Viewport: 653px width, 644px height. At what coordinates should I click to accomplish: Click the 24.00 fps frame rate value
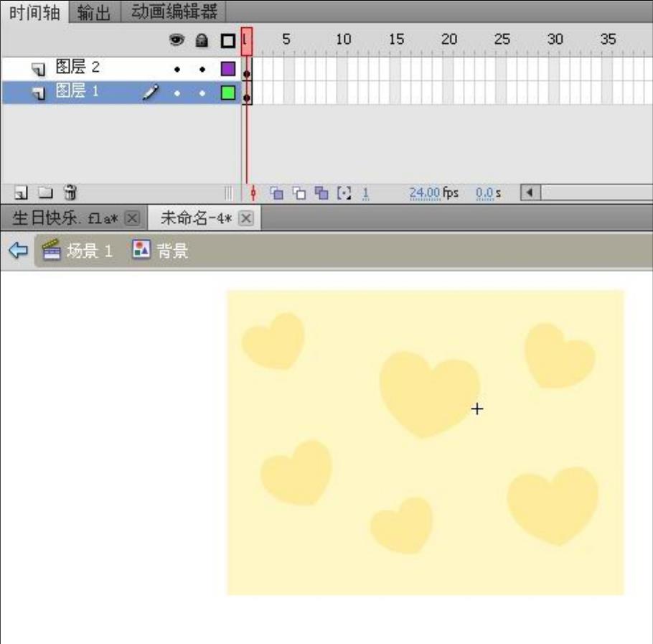tap(424, 192)
